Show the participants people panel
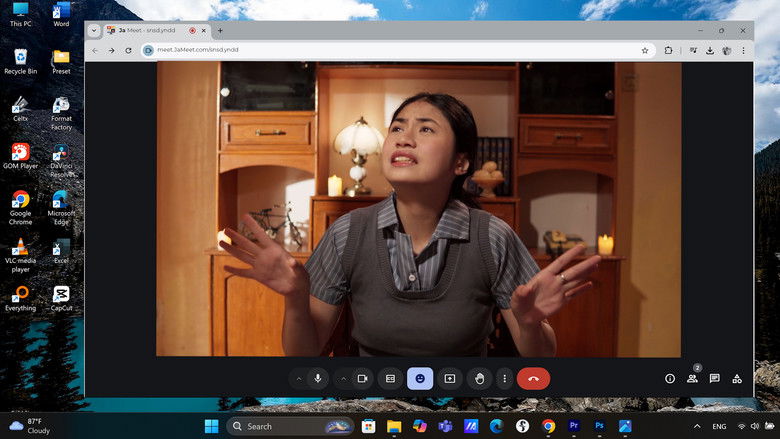The width and height of the screenshot is (780, 439). (x=692, y=379)
